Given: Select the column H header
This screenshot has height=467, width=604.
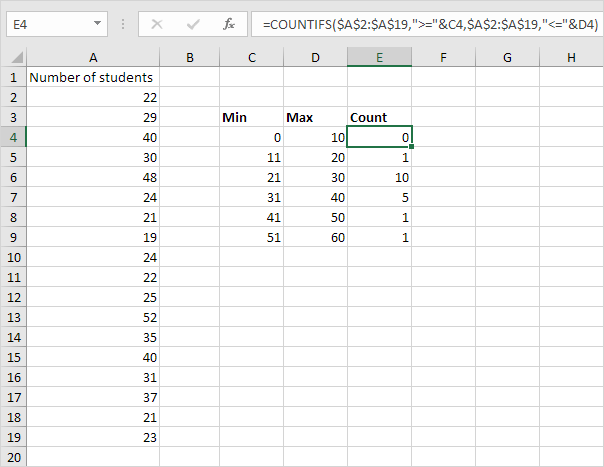Looking at the screenshot, I should point(571,57).
